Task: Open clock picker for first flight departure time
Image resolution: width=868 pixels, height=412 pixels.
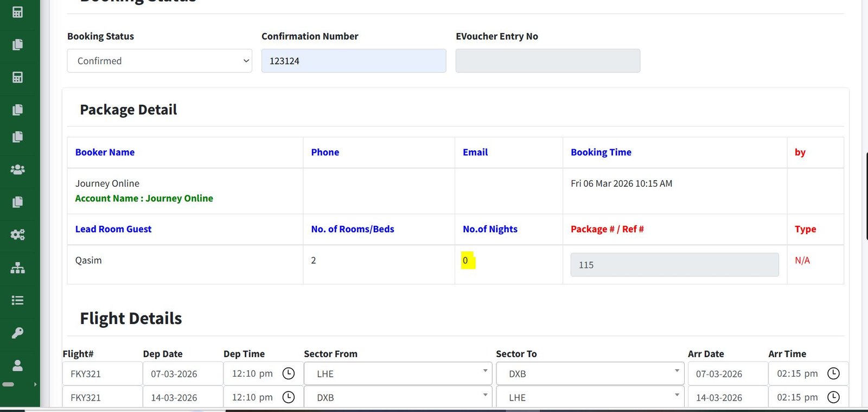Action: click(289, 373)
